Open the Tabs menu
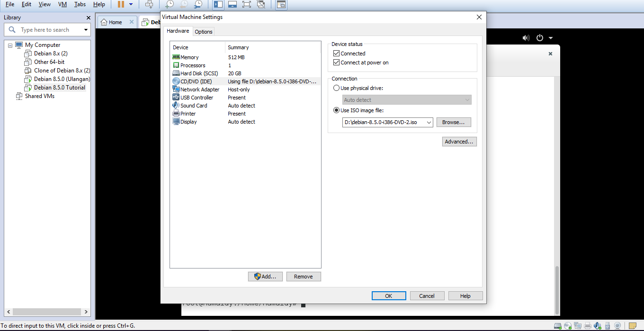 pyautogui.click(x=80, y=4)
